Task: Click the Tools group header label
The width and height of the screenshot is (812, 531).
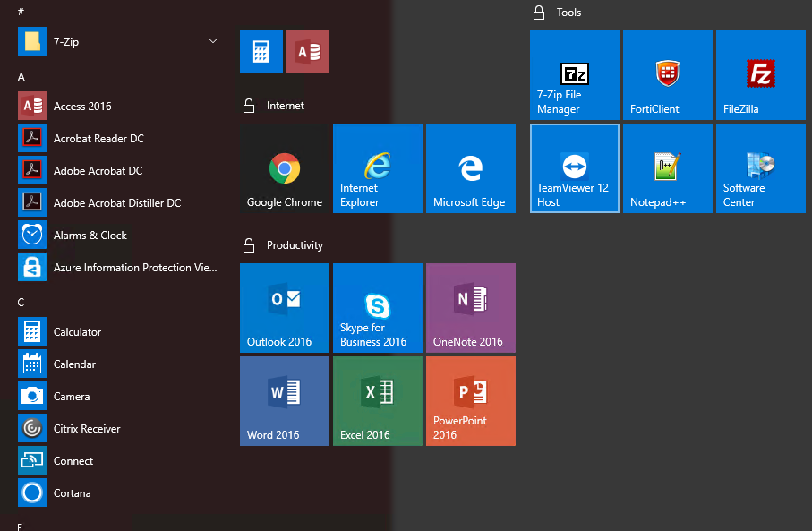Action: point(568,13)
